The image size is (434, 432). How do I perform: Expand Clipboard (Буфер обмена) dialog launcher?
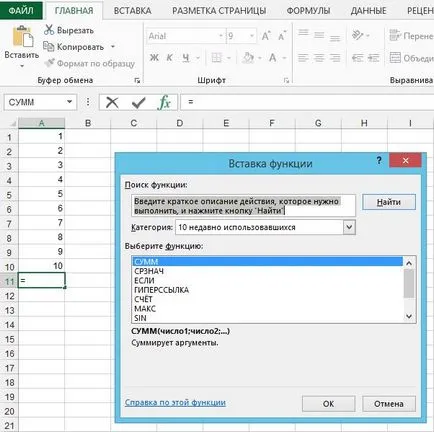137,80
